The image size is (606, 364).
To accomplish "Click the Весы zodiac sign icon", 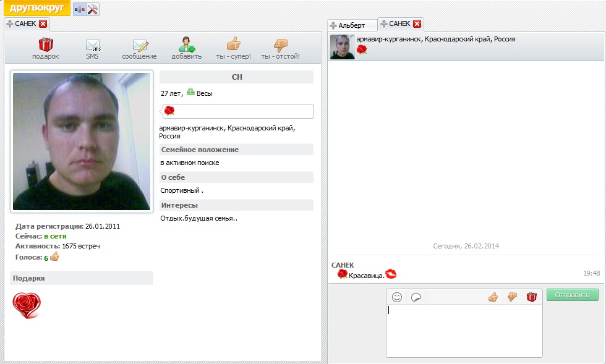I will coord(190,91).
